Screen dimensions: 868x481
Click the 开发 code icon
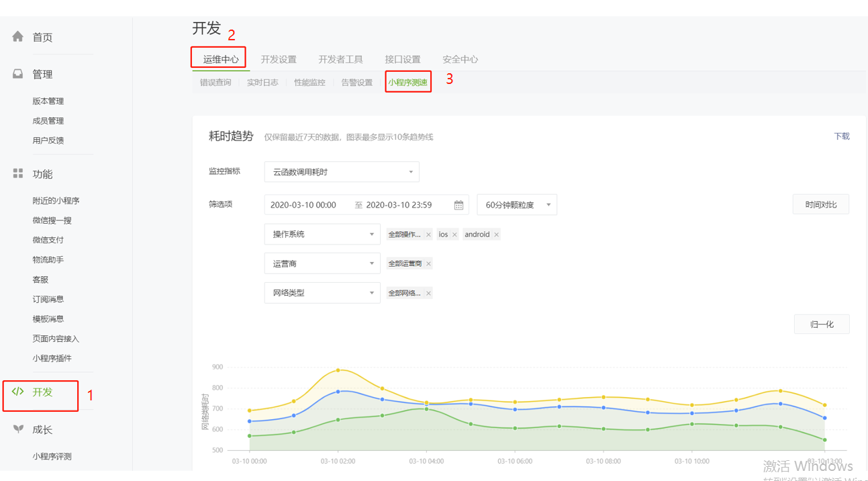(18, 392)
